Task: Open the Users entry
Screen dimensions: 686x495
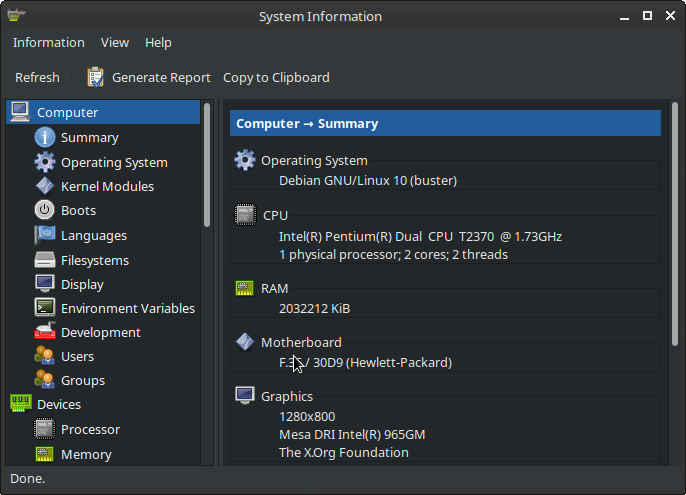Action: tap(77, 356)
